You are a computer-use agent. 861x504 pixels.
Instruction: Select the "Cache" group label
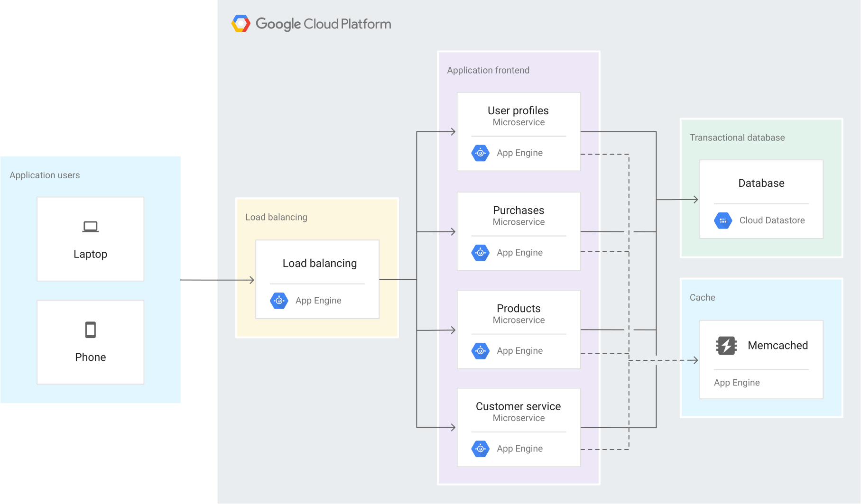click(x=702, y=297)
